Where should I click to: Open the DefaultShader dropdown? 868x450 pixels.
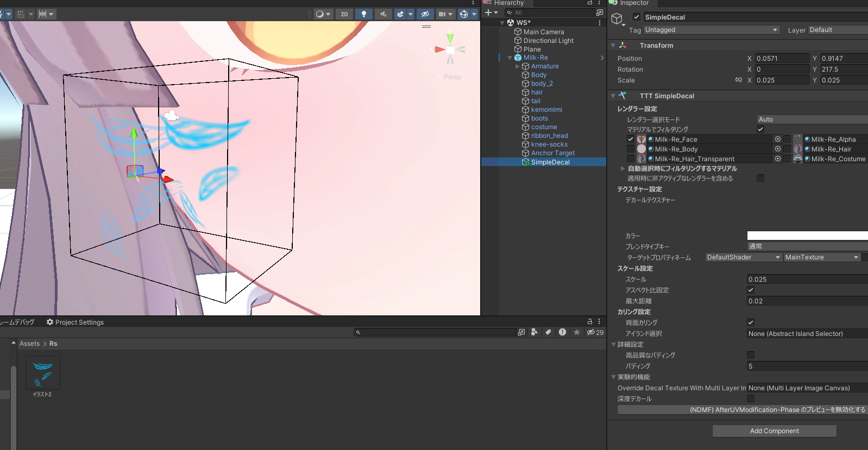click(743, 257)
